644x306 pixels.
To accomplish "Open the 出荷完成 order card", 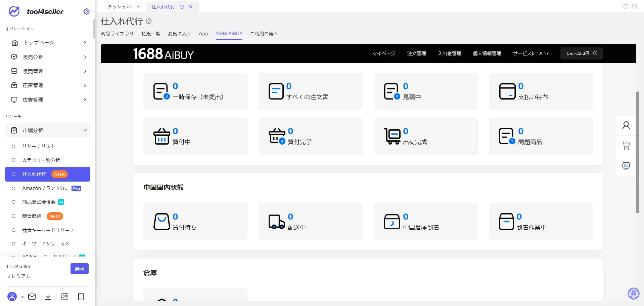I will point(426,136).
